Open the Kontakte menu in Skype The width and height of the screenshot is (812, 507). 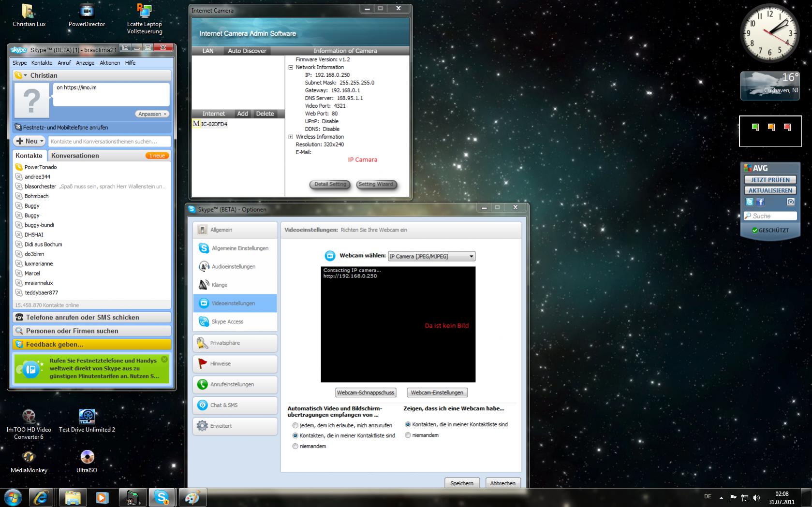(42, 63)
